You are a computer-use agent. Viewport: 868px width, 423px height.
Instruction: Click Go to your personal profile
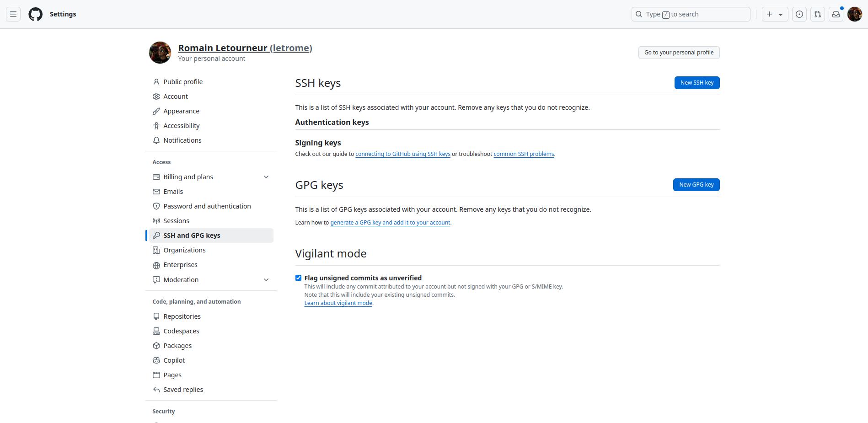tap(679, 52)
